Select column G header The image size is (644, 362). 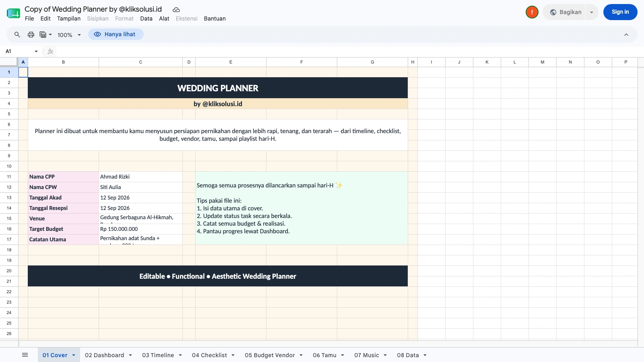coord(373,62)
